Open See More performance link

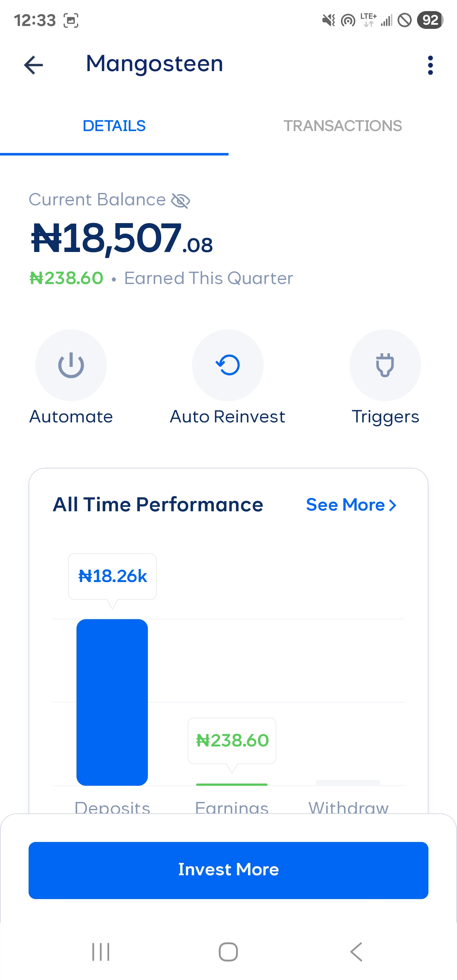pos(345,505)
